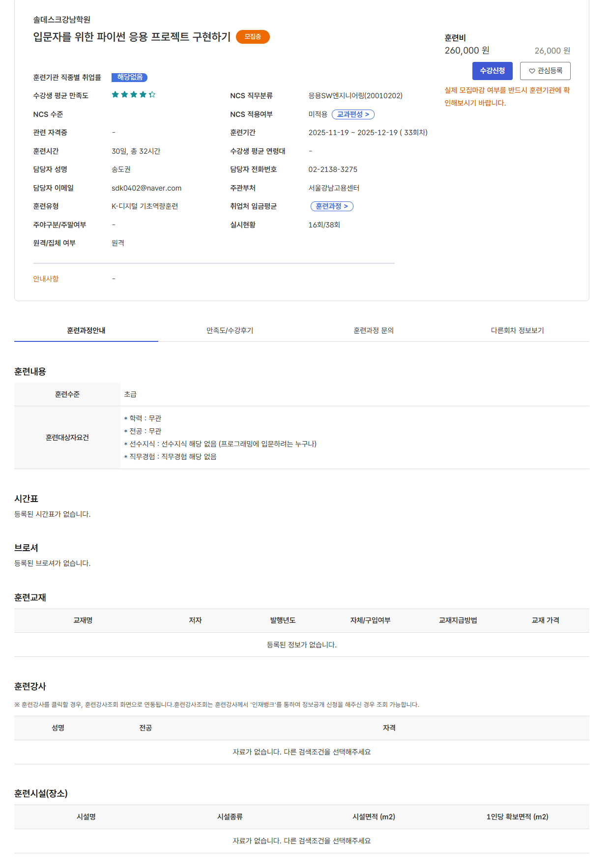Image resolution: width=611 pixels, height=868 pixels.
Task: Click the Python course title heading
Action: coord(132,37)
